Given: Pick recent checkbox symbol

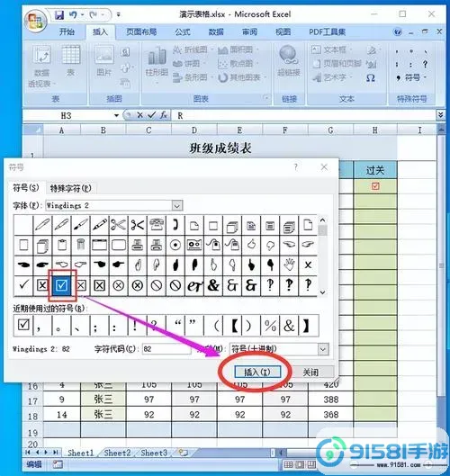Looking at the screenshot, I should pyautogui.click(x=23, y=325).
